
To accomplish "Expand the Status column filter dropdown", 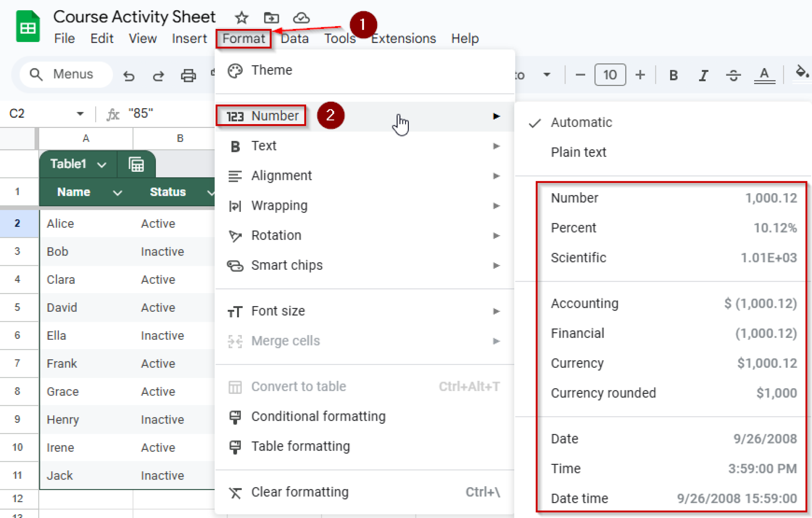I will 211,192.
